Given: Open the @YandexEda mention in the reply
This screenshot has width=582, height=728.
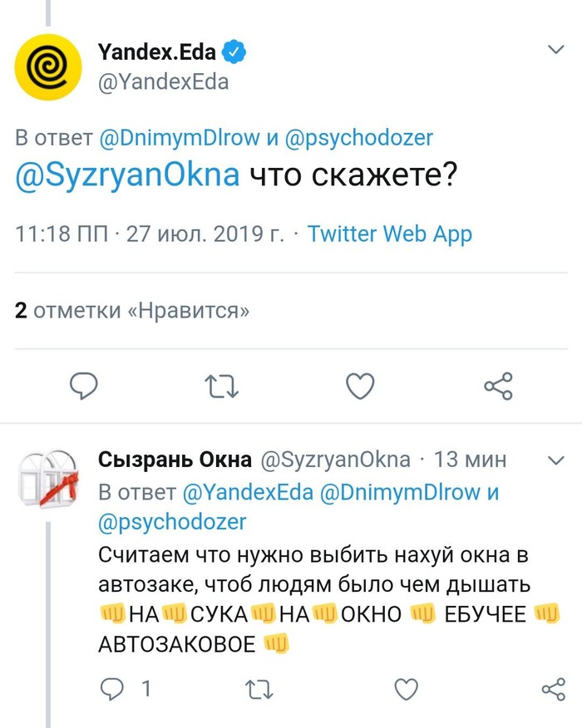Looking at the screenshot, I should (x=247, y=491).
